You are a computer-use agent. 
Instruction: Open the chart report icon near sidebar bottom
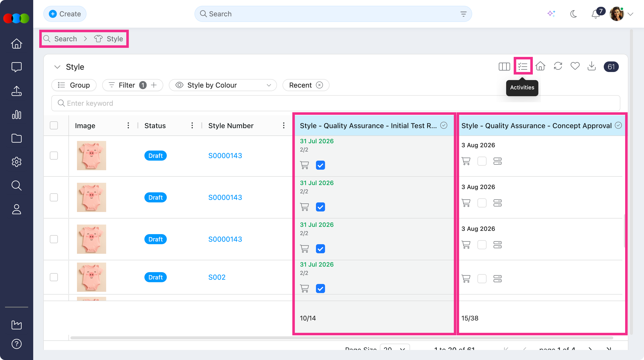click(x=17, y=325)
